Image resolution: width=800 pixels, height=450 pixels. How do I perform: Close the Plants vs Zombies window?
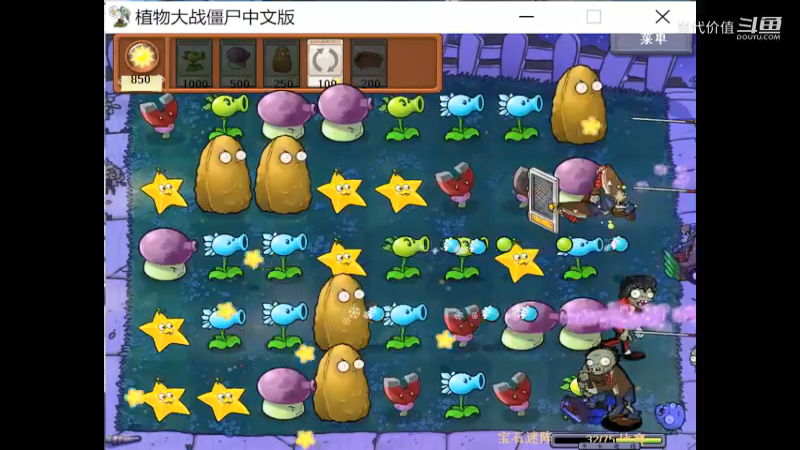(662, 17)
